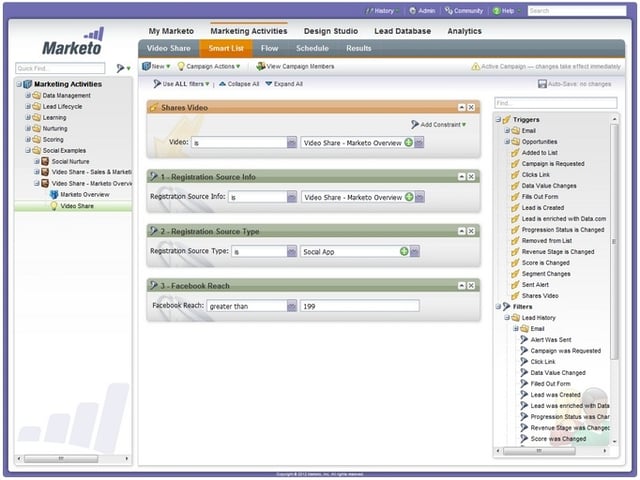Click Expand All
The width and height of the screenshot is (640, 480).
point(284,84)
